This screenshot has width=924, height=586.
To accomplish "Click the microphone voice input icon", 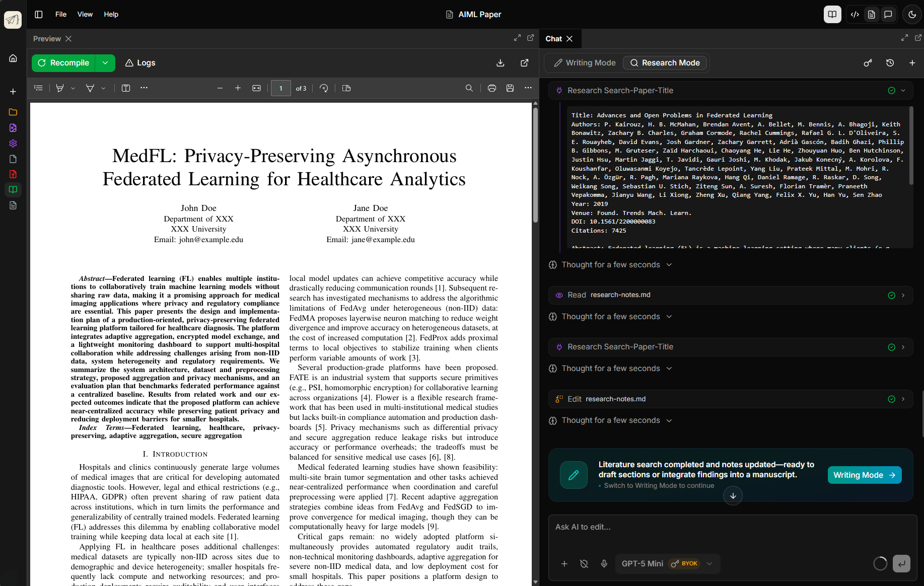I will coord(604,563).
